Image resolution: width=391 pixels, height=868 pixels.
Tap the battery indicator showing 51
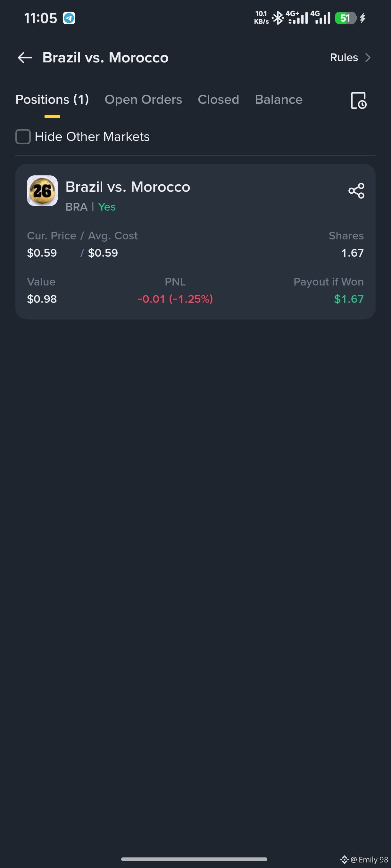point(345,18)
